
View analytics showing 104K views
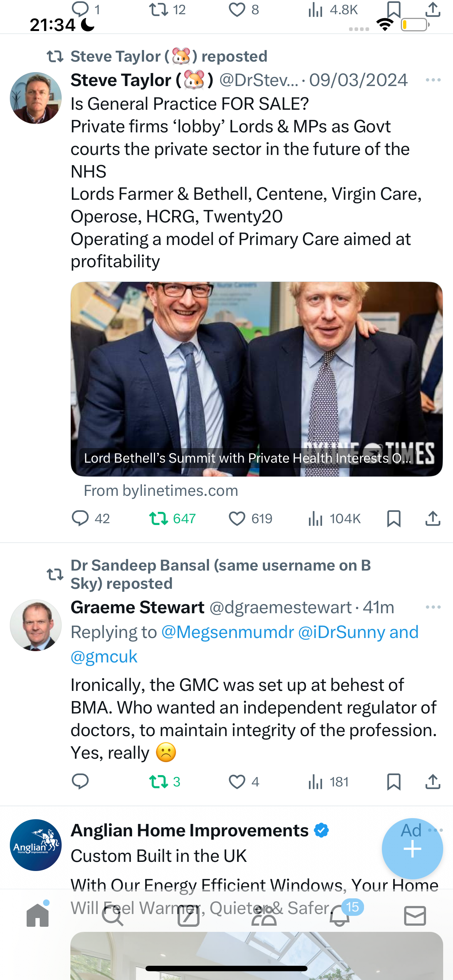tap(334, 518)
